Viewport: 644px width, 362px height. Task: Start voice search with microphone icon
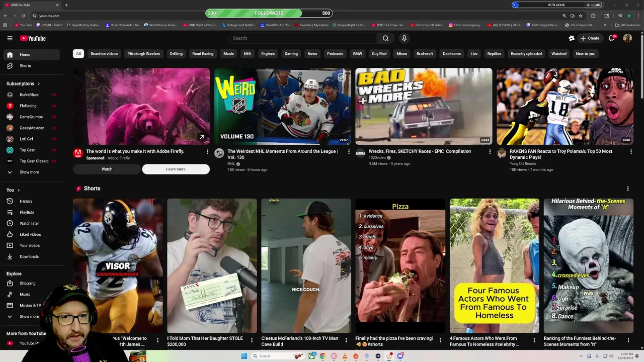404,38
